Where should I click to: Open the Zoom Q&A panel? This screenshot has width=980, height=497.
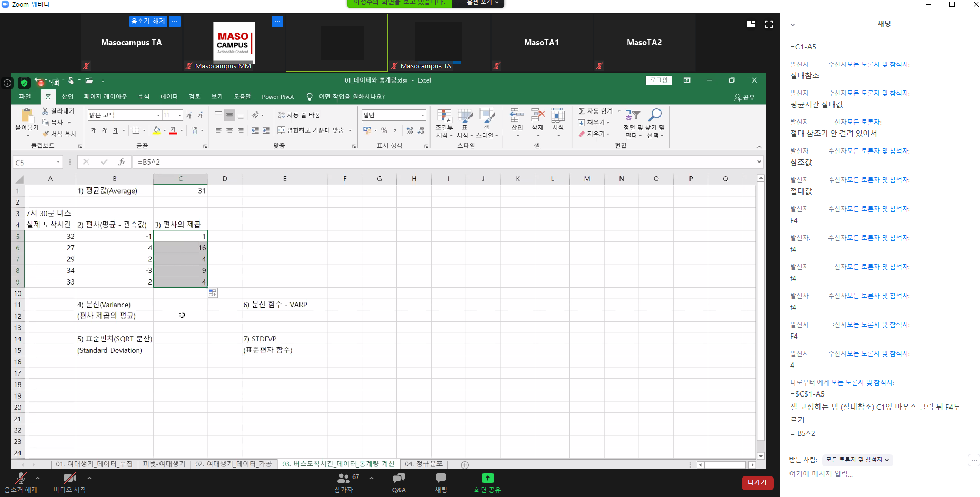tap(398, 482)
